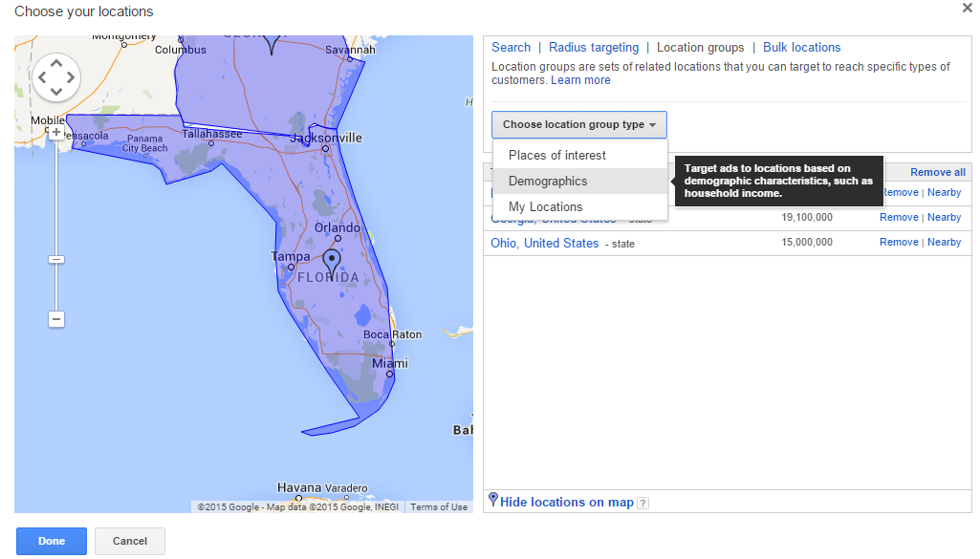The image size is (980, 559).
Task: Click the Georgia location pin on map
Action: coord(272,45)
